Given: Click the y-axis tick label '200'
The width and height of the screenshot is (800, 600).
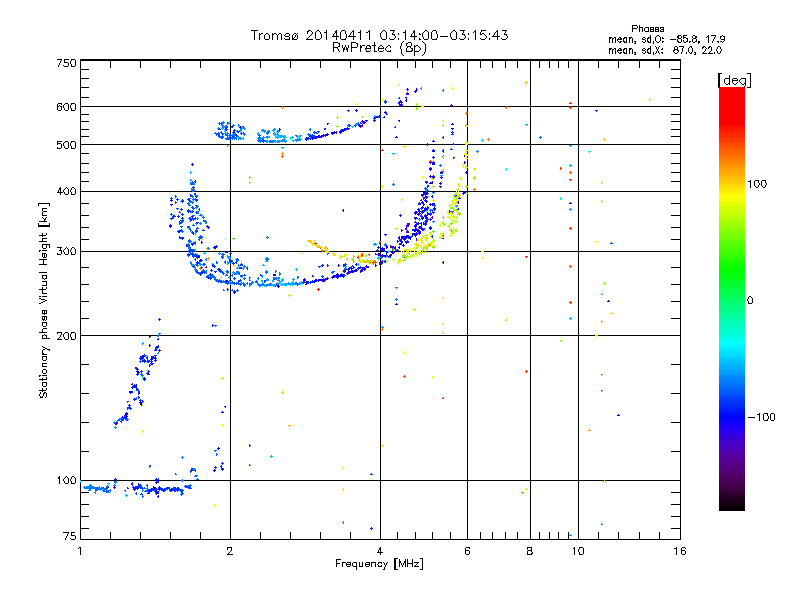Looking at the screenshot, I should [66, 335].
